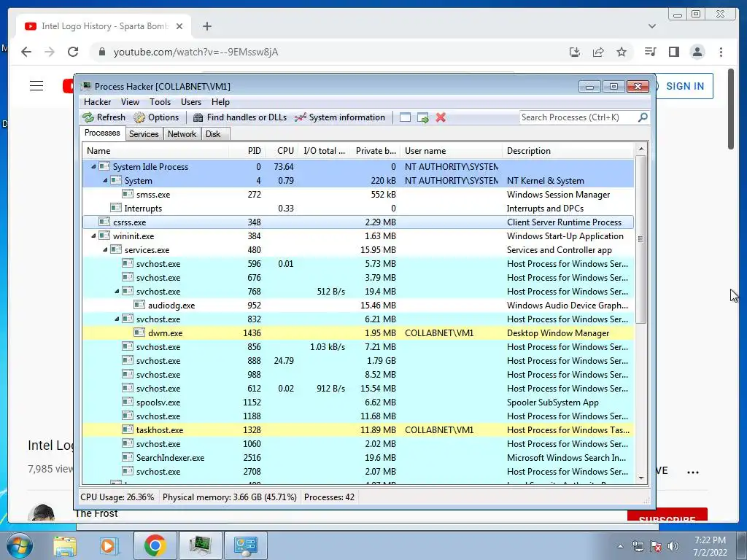Select the dwm.exe process row
Viewport: 747px width, 560px height.
[358, 332]
